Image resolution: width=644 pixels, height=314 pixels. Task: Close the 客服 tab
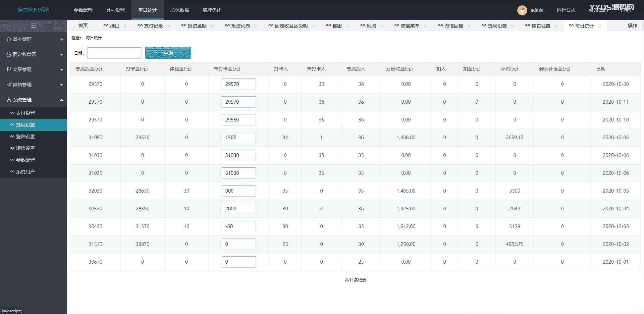click(348, 26)
